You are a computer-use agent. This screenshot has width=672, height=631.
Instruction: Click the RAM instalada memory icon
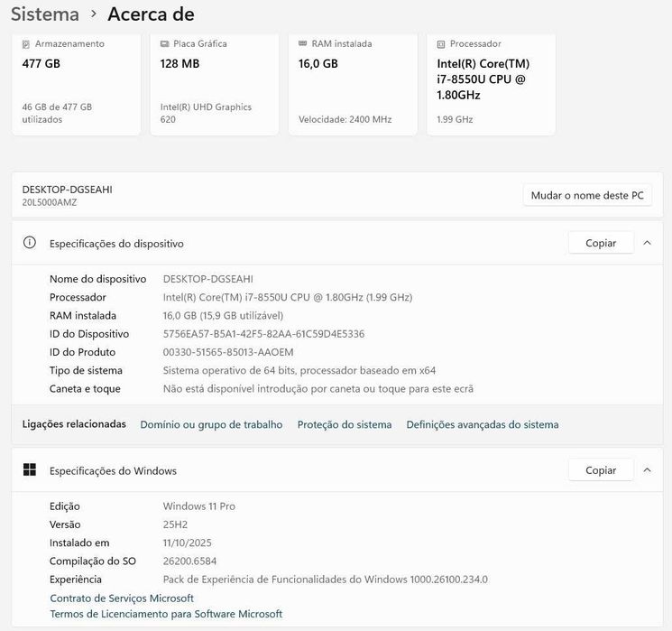303,43
